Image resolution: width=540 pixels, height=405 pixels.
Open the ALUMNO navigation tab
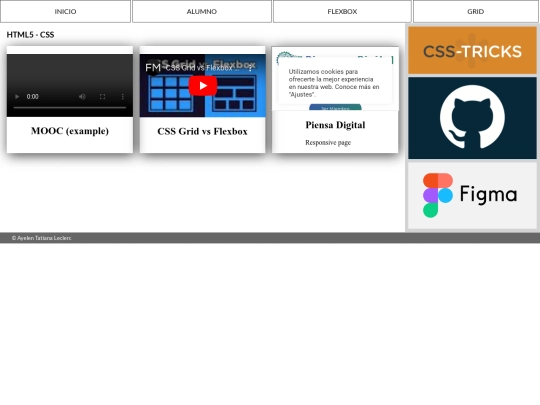tap(202, 11)
